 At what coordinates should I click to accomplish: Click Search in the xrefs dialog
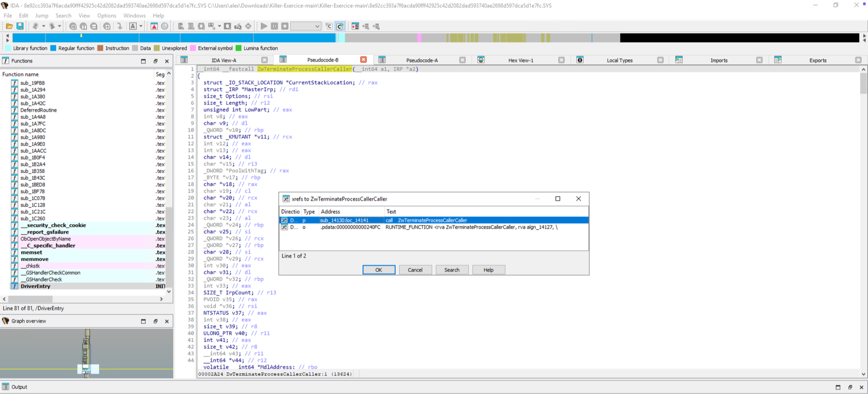(452, 270)
